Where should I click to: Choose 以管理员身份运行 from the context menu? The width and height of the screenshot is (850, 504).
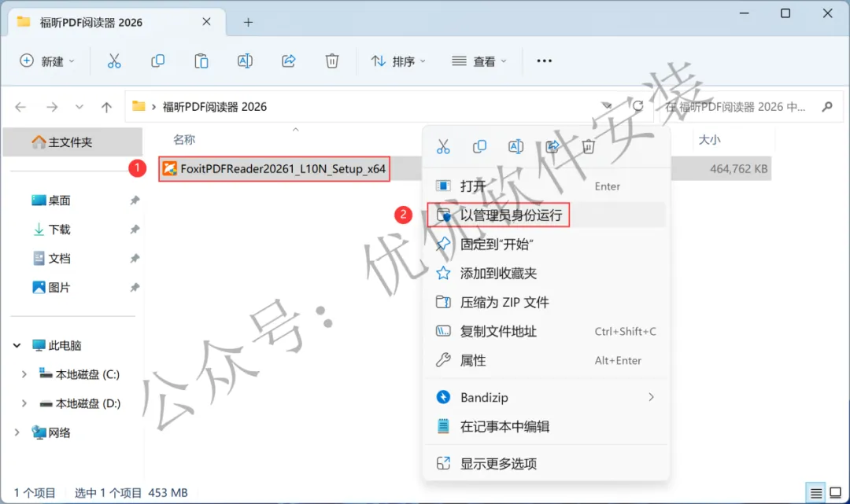546,215
